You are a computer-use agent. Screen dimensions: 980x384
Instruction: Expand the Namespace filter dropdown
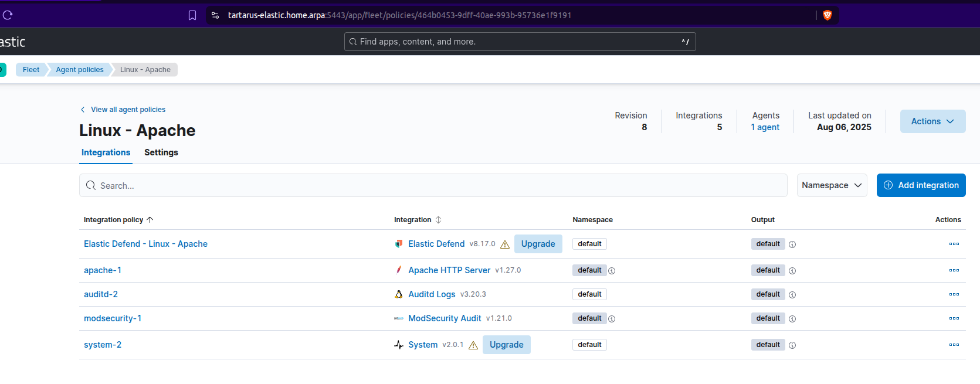pyautogui.click(x=832, y=185)
